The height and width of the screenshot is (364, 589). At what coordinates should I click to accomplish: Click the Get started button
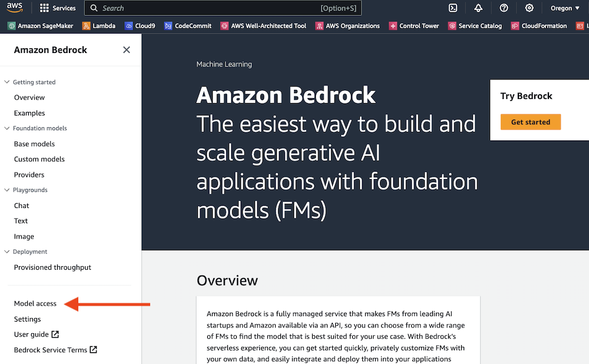point(531,122)
